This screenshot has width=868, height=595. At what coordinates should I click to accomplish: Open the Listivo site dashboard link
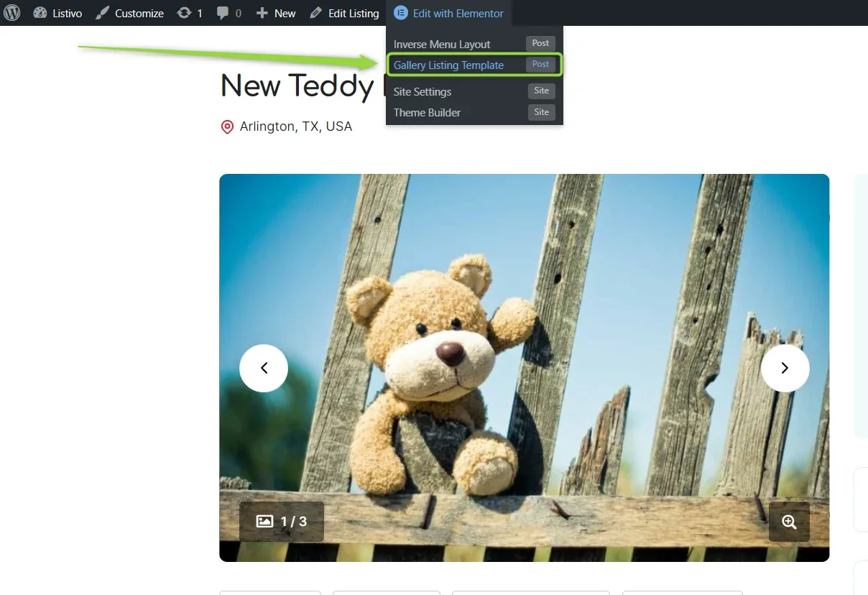pyautogui.click(x=57, y=13)
